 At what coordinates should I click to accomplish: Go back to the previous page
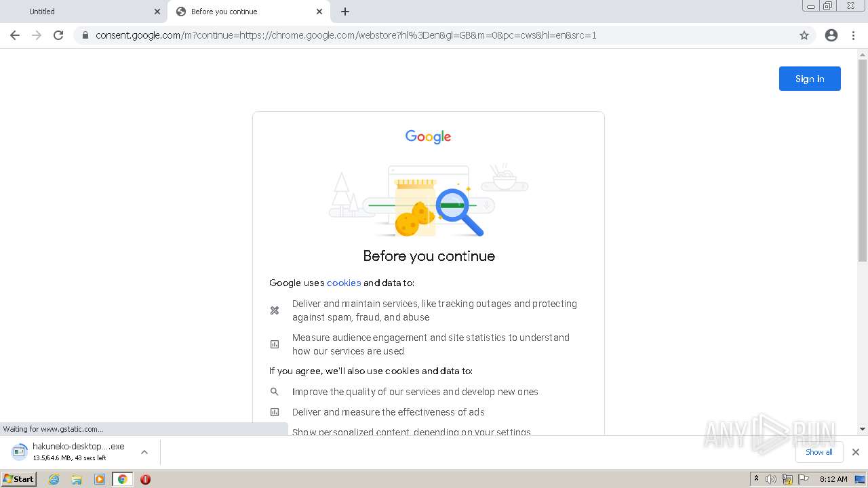15,35
